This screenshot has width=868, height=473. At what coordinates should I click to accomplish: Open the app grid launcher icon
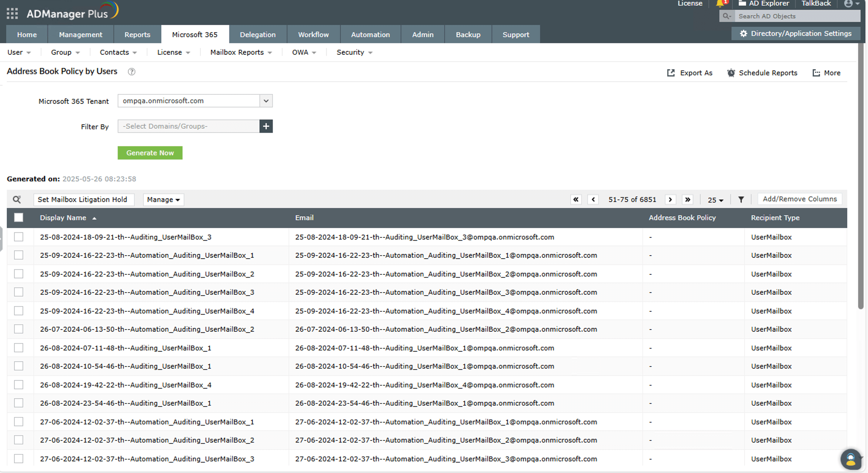(x=12, y=13)
